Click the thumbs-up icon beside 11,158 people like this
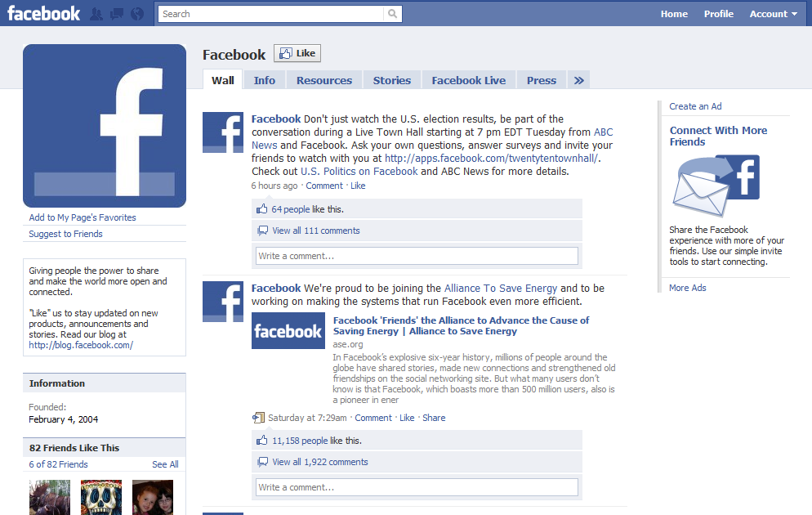This screenshot has width=812, height=515. point(262,441)
